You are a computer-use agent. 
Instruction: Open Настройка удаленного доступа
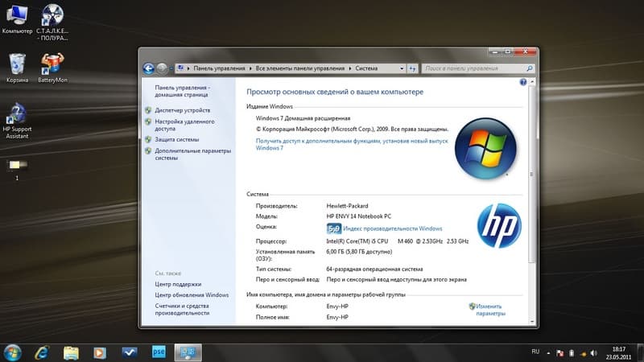[184, 125]
